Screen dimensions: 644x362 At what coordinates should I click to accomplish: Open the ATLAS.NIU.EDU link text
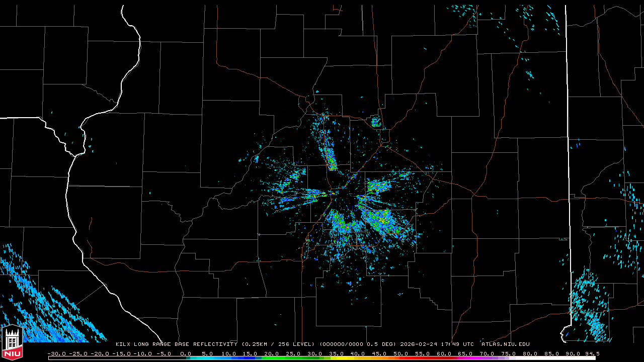(x=505, y=344)
